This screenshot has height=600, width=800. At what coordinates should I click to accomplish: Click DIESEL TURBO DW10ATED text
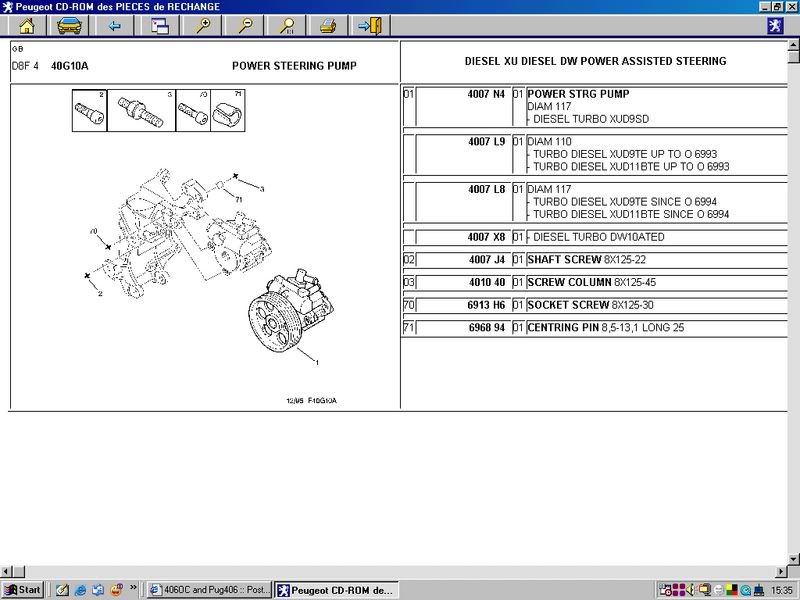coord(598,237)
